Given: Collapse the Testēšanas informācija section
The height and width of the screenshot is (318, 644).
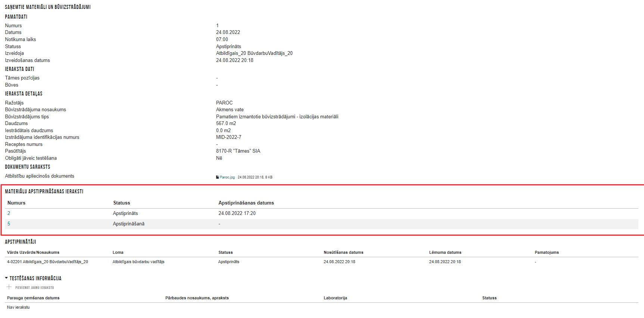Looking at the screenshot, I should (6, 278).
